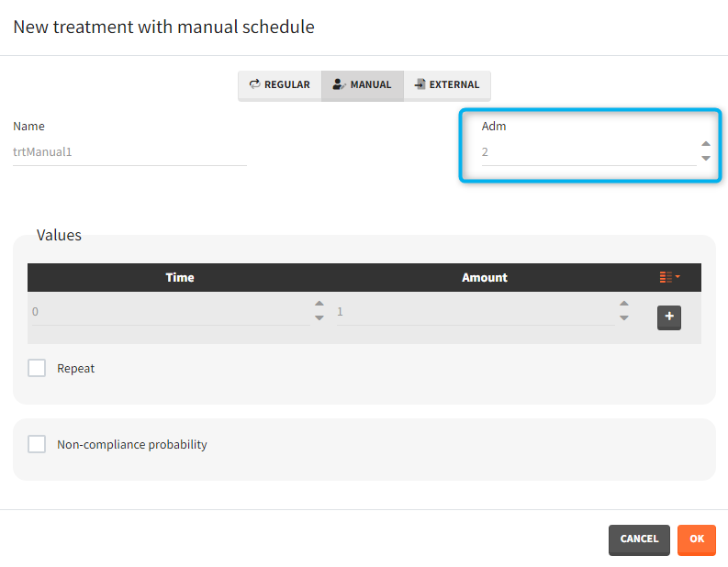The image size is (728, 567).
Task: Cancel the new treatment dialog
Action: [639, 539]
